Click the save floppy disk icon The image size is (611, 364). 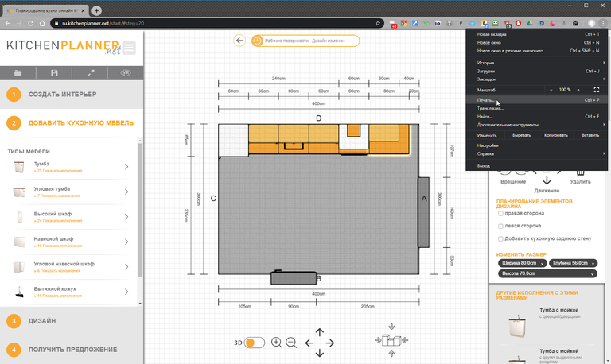tap(54, 73)
